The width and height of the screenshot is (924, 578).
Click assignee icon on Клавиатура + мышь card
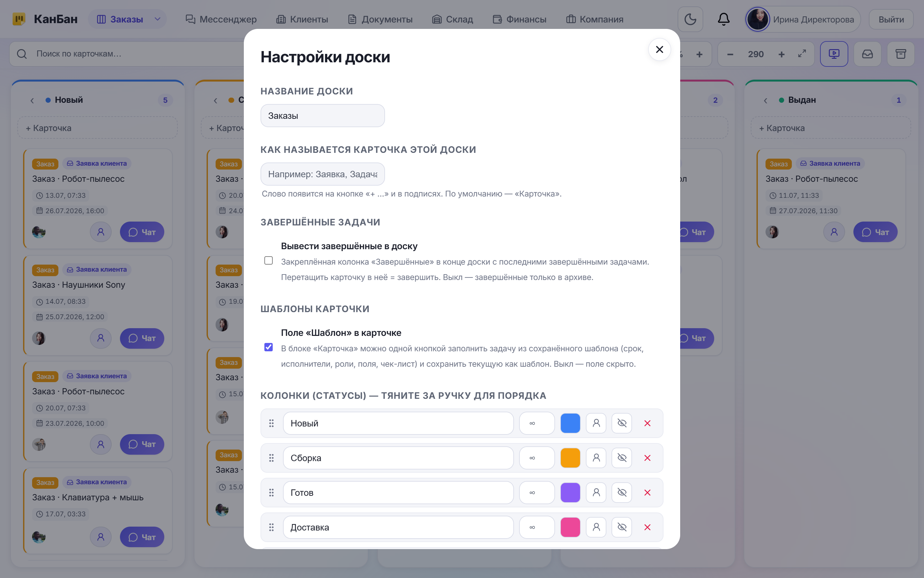101,537
